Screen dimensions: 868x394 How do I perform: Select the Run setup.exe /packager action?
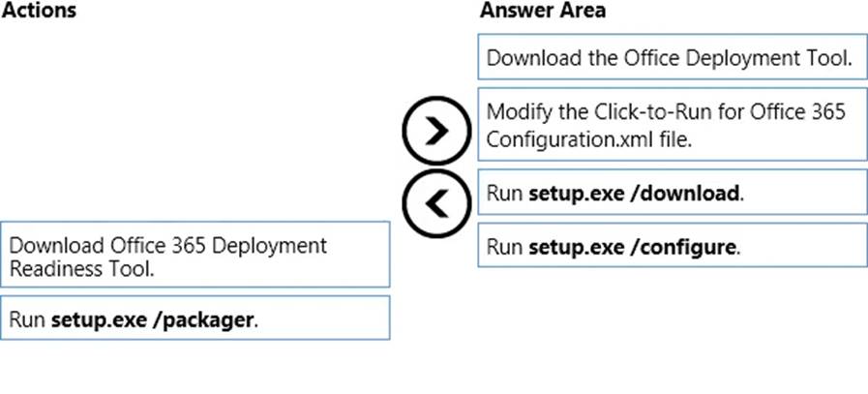tap(195, 318)
